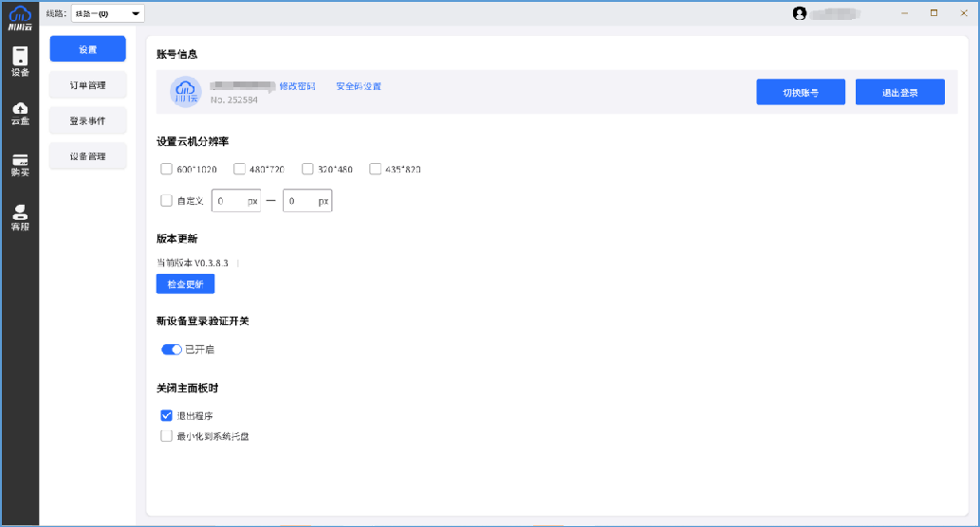Check the 320*480 resolution checkbox
980x527 pixels.
tap(307, 170)
